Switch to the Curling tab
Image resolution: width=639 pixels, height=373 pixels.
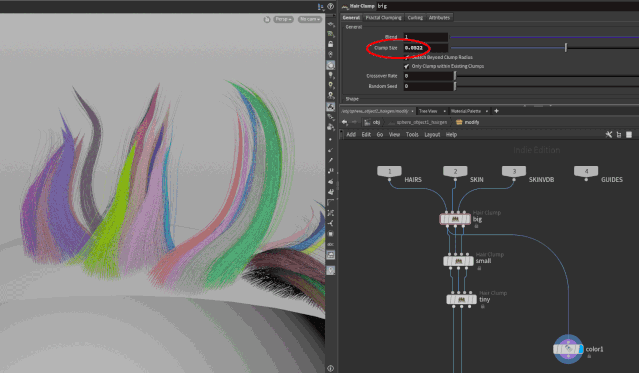(x=415, y=18)
